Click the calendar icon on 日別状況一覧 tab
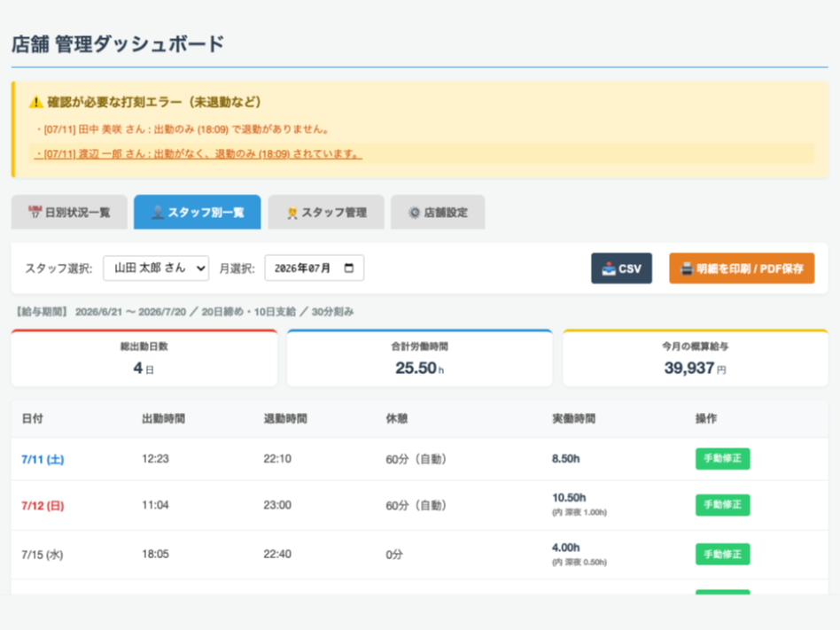 click(x=35, y=212)
